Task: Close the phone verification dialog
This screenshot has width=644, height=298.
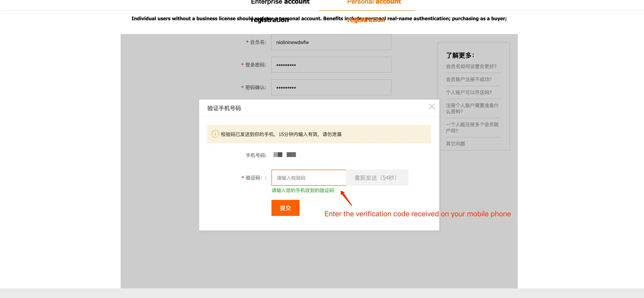Action: pos(431,107)
